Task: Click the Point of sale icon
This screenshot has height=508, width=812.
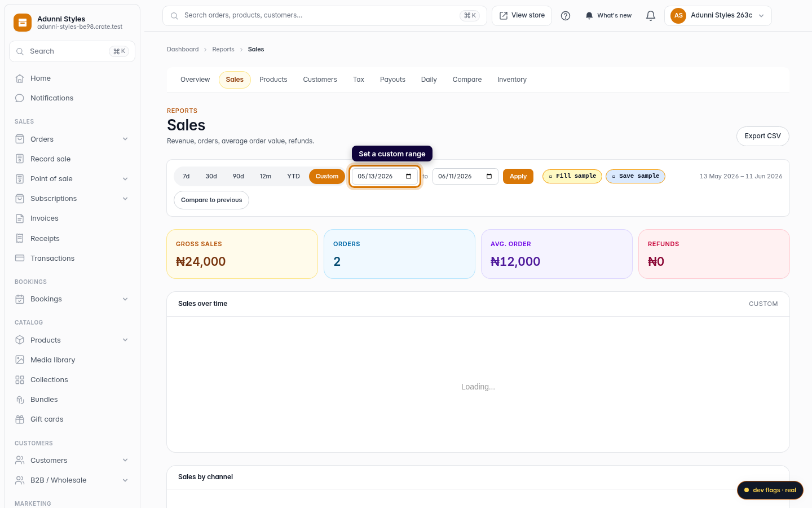Action: click(20, 179)
